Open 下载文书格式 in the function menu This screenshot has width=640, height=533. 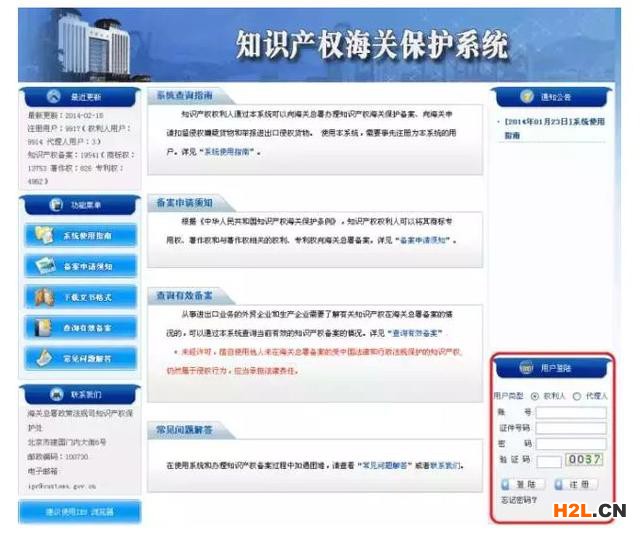[80, 297]
